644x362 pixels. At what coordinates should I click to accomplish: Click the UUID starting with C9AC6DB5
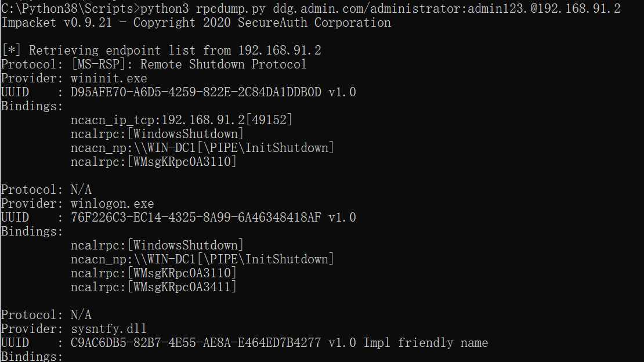click(196, 343)
